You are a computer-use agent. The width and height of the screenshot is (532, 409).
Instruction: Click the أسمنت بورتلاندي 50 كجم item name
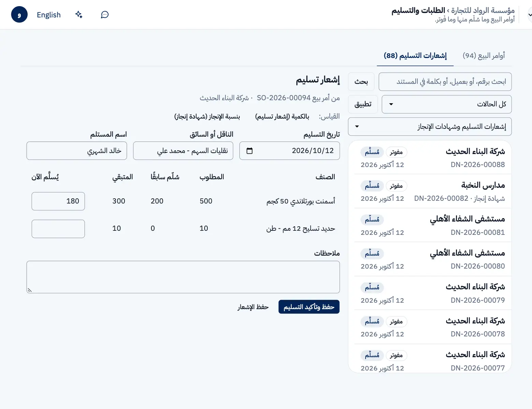(x=301, y=201)
